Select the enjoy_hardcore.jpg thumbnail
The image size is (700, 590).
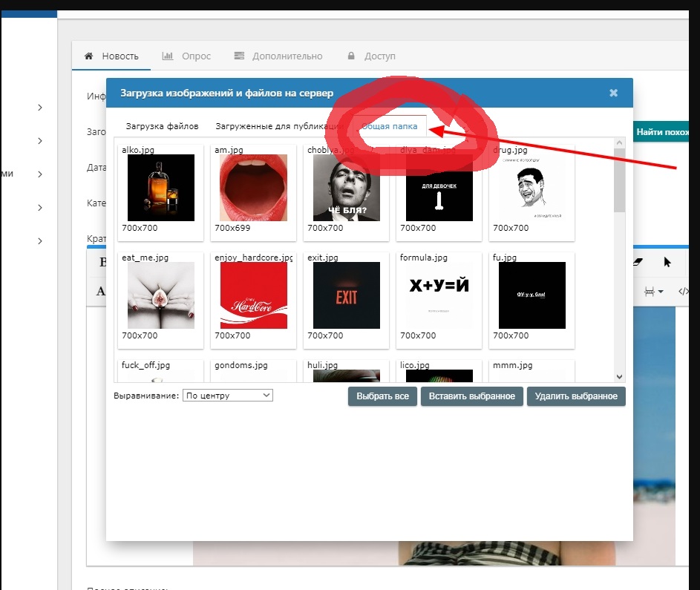pos(254,295)
